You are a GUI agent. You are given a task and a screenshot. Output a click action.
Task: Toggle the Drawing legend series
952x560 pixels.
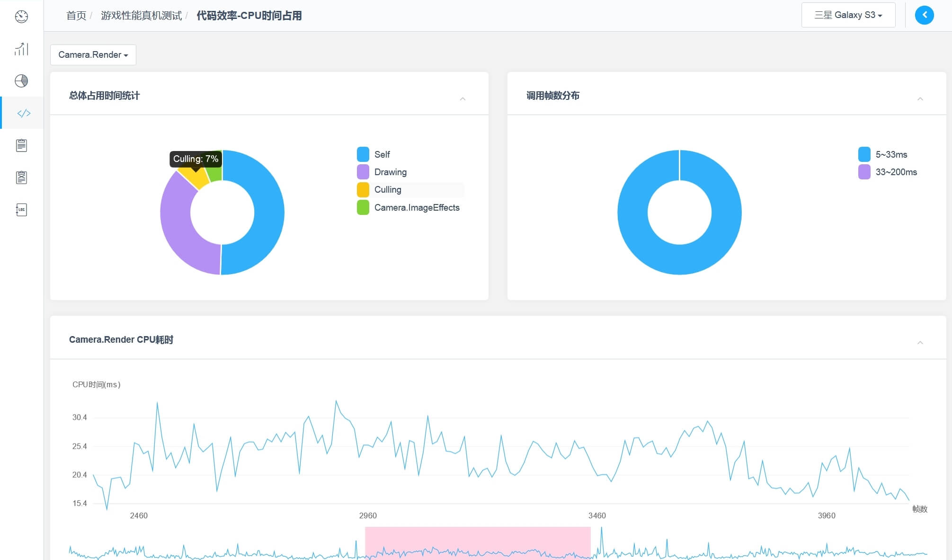pos(390,172)
